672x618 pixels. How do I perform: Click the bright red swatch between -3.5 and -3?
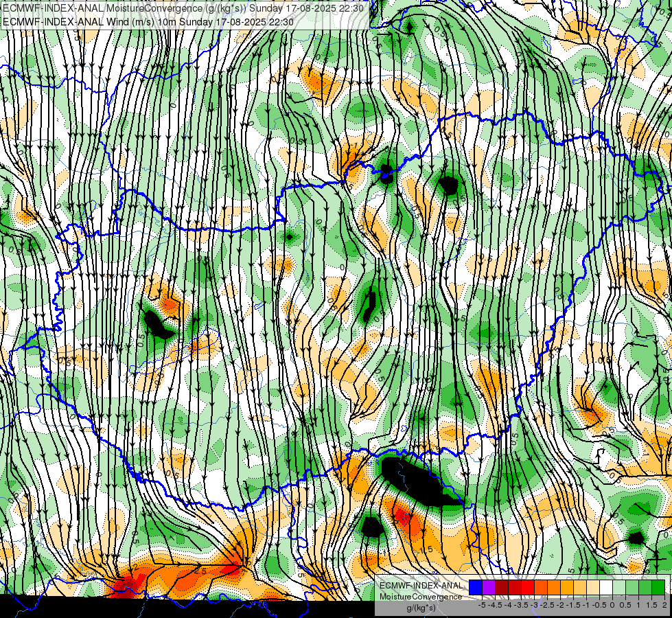pos(528,588)
